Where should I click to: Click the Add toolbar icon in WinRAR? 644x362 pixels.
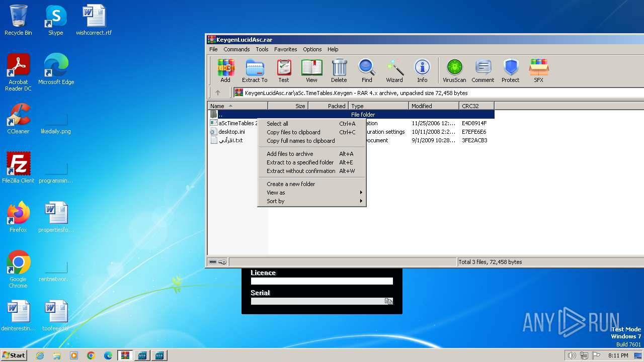(x=225, y=70)
